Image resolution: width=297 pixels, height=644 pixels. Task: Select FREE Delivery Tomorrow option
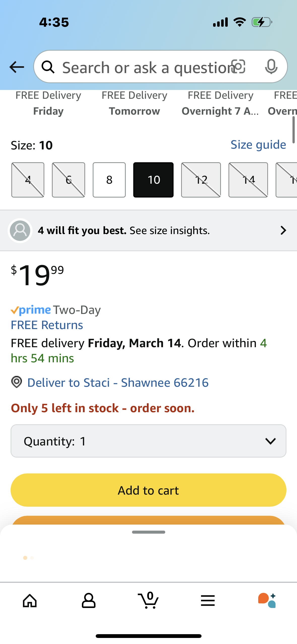click(134, 104)
